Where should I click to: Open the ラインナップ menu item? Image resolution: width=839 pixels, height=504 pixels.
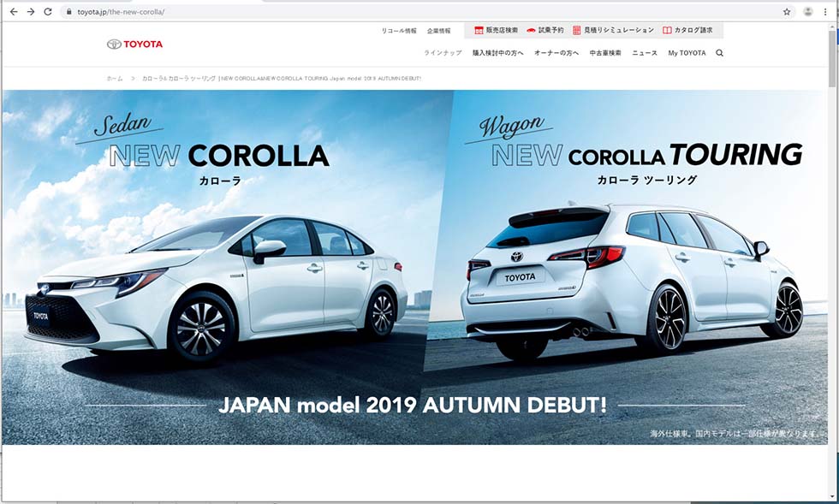pos(443,53)
